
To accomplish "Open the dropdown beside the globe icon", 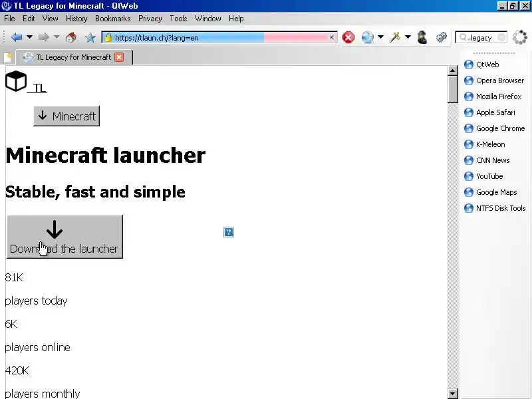I will [380, 37].
